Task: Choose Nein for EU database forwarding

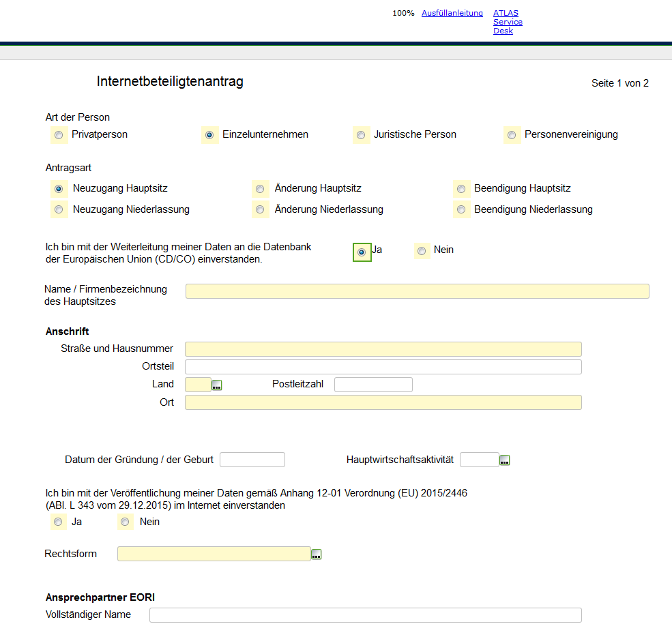Action: tap(422, 250)
